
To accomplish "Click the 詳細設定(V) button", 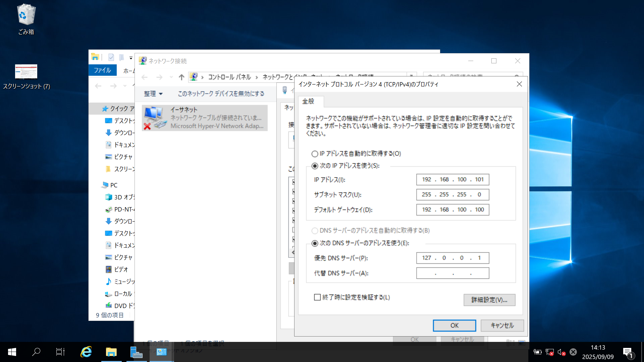I will click(x=489, y=300).
